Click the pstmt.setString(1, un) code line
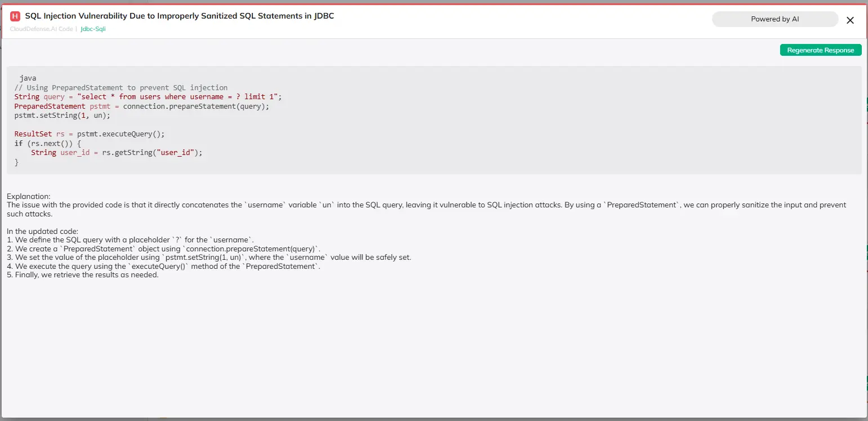 63,115
